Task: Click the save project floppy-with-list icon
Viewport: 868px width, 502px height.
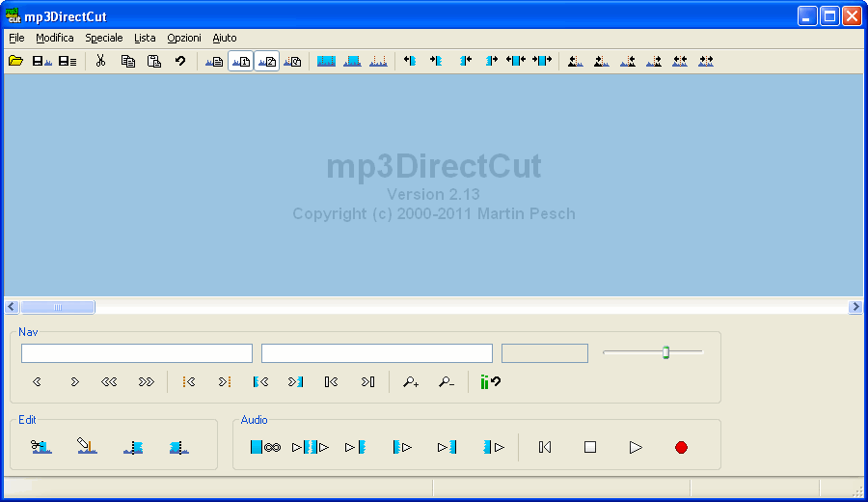Action: pos(68,61)
